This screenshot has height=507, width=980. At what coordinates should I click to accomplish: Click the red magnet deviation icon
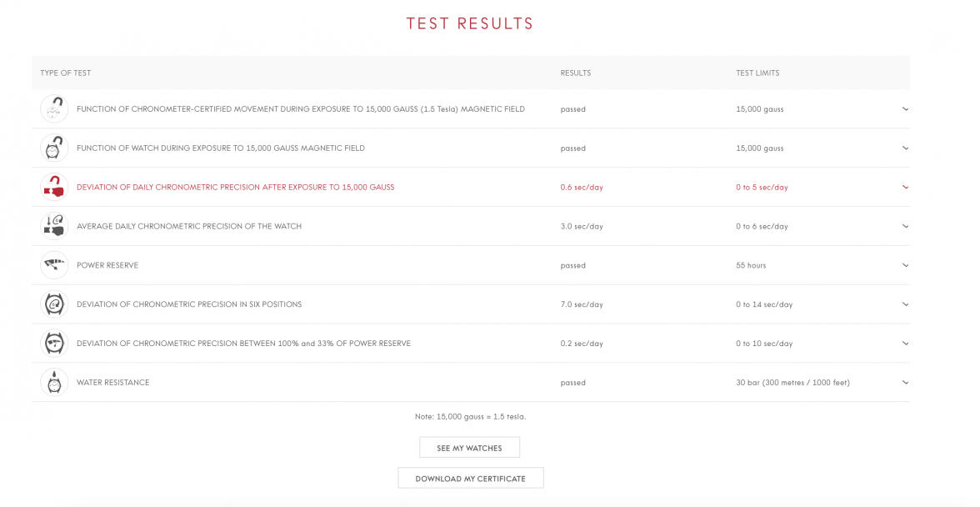pyautogui.click(x=54, y=188)
